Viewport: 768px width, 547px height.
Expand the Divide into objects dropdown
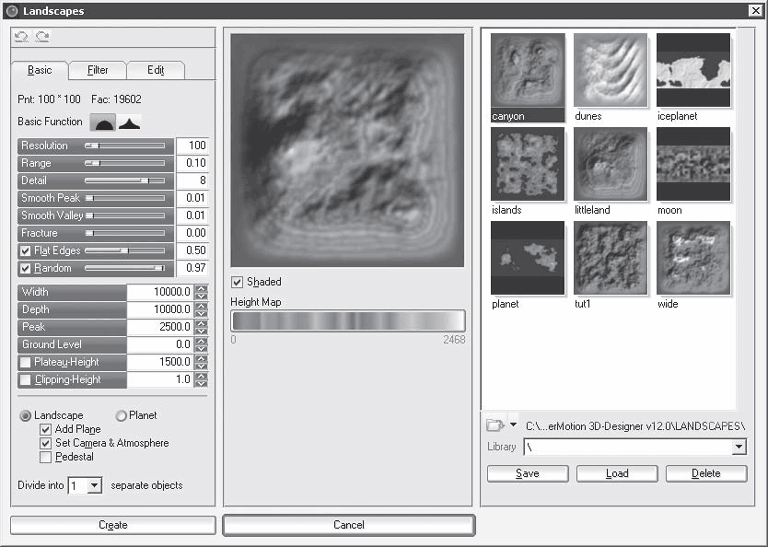94,485
